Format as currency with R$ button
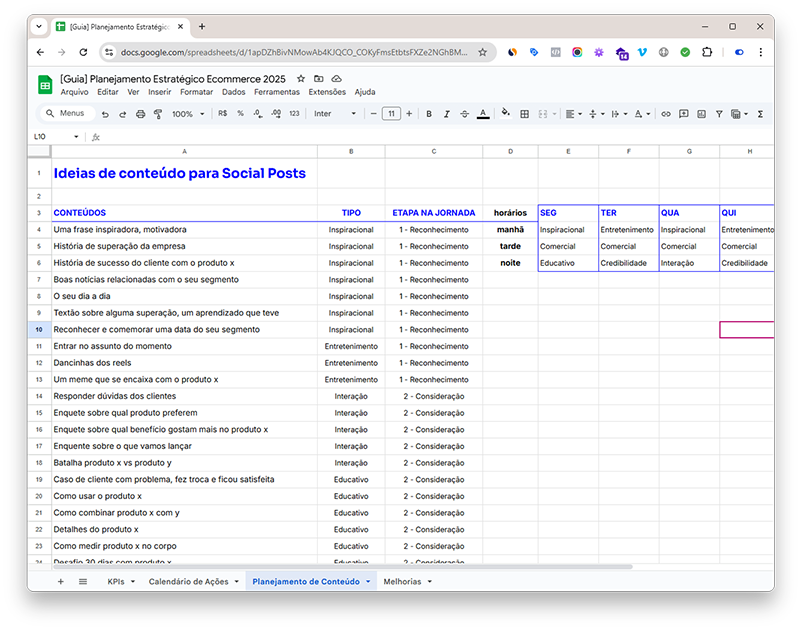The width and height of the screenshot is (800, 628). pyautogui.click(x=222, y=114)
